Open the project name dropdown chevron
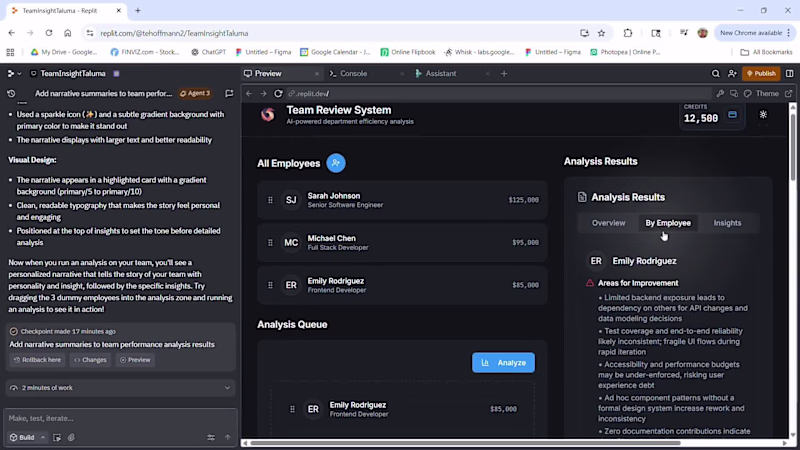Image resolution: width=800 pixels, height=450 pixels. [19, 74]
